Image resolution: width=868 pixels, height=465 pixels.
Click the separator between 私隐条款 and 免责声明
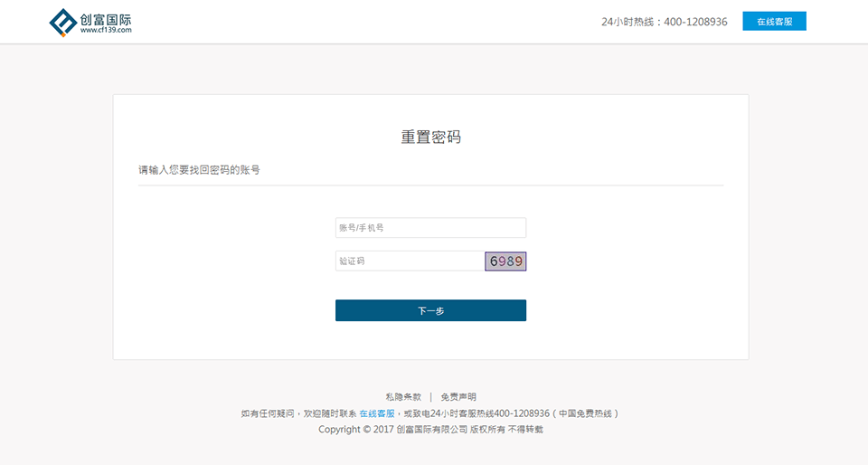[x=430, y=397]
